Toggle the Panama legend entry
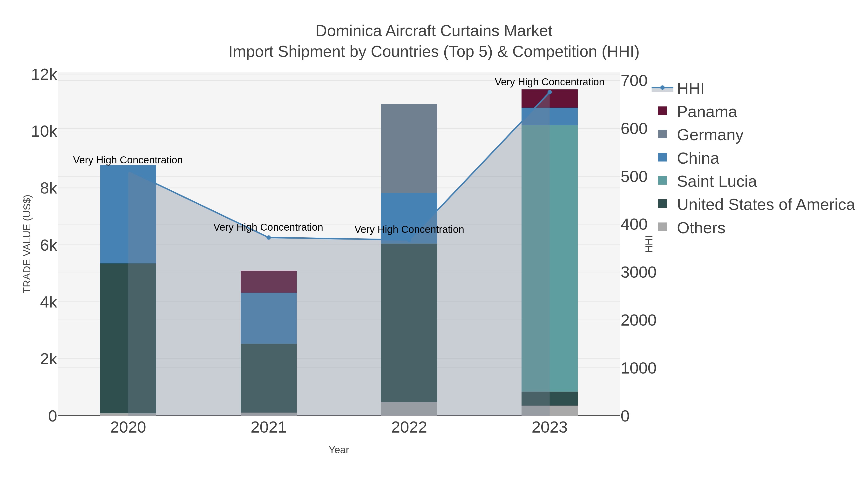Screen dimensions: 868x488 (x=697, y=112)
